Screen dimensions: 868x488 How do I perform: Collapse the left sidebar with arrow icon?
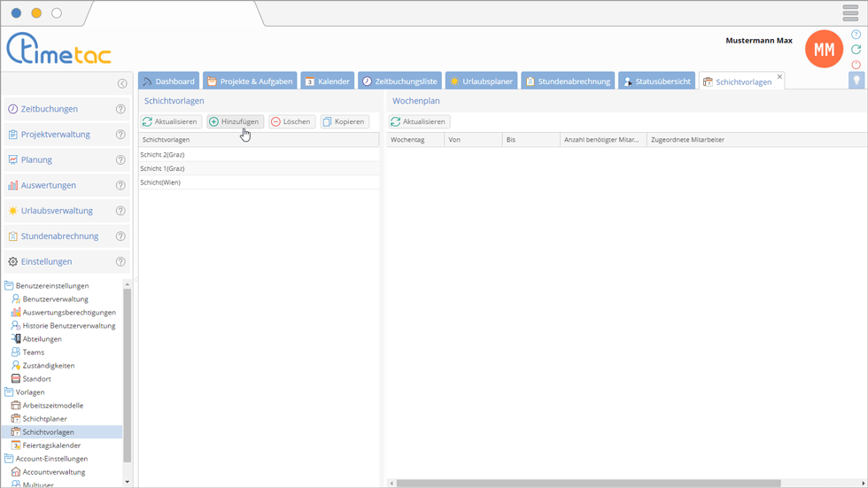tap(122, 83)
